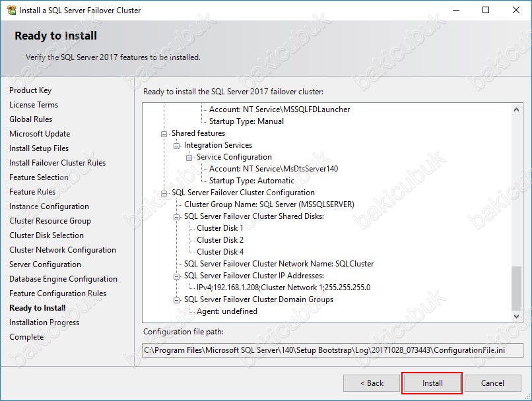
Task: Click the Install button
Action: pyautogui.click(x=432, y=383)
